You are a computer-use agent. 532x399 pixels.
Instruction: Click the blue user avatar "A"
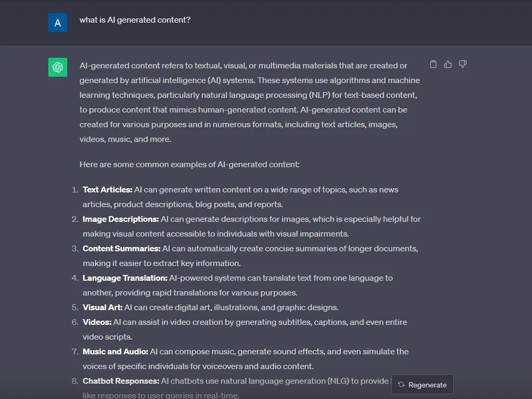pyautogui.click(x=58, y=23)
